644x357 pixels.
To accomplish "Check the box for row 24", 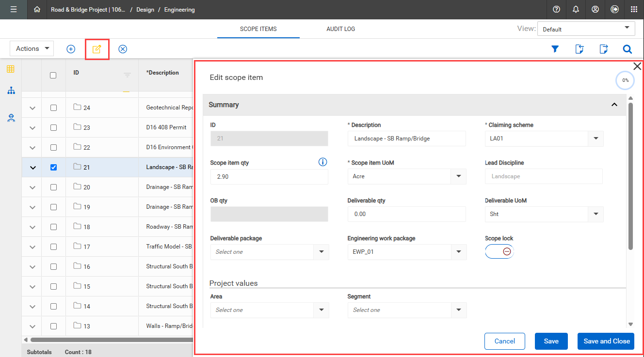I will tap(53, 108).
